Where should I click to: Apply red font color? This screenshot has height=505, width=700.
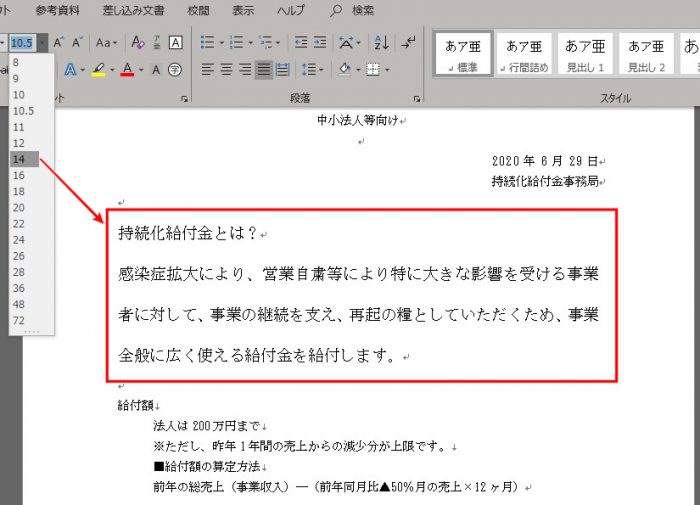pos(127,70)
